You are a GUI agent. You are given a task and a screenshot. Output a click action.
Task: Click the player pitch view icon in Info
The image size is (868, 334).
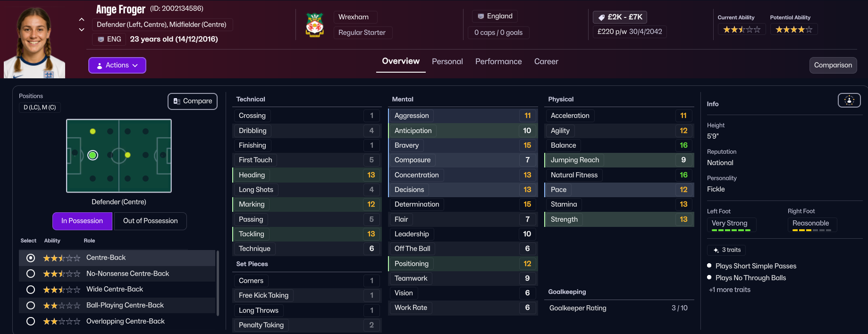(849, 100)
